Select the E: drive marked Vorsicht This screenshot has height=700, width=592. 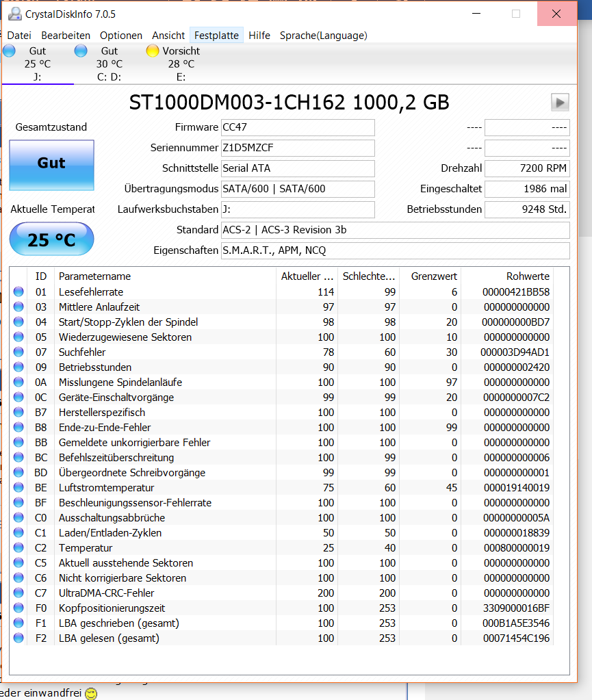coord(181,64)
